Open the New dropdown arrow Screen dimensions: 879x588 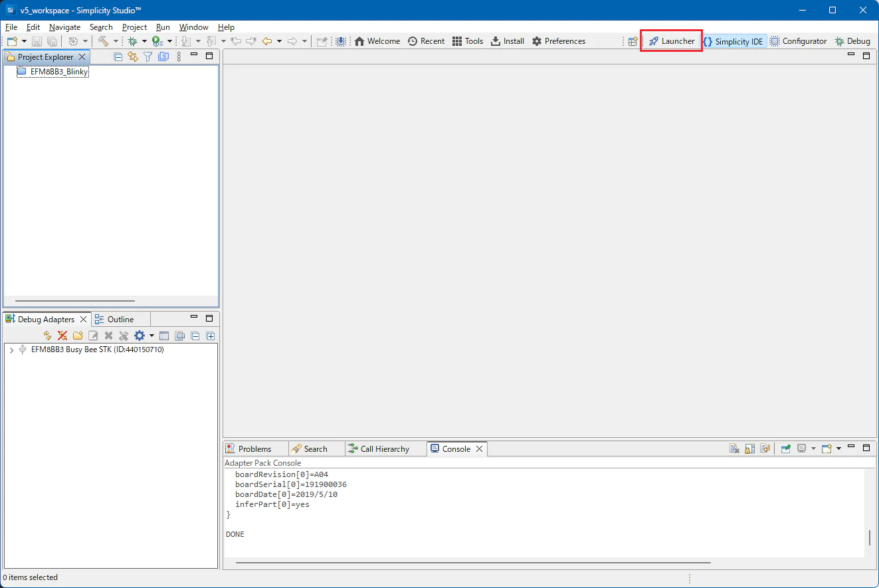[24, 41]
